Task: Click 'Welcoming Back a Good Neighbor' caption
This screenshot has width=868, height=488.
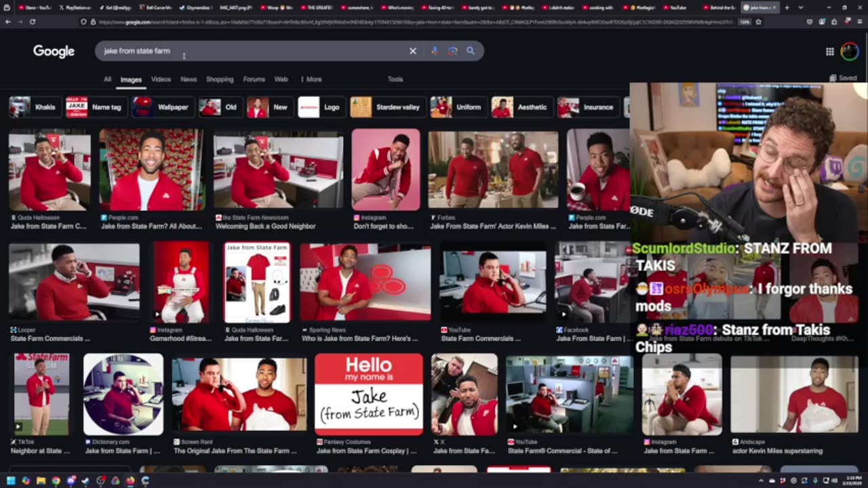Action: click(x=265, y=226)
